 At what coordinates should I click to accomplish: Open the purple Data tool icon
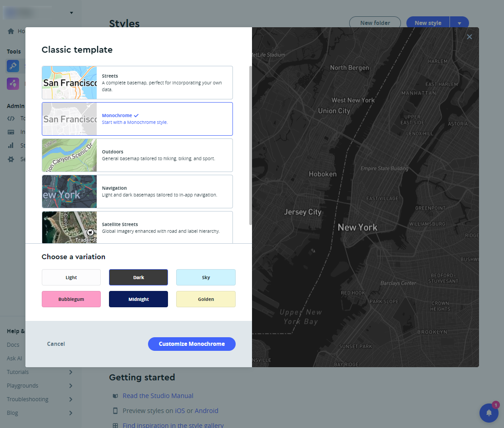pyautogui.click(x=13, y=84)
